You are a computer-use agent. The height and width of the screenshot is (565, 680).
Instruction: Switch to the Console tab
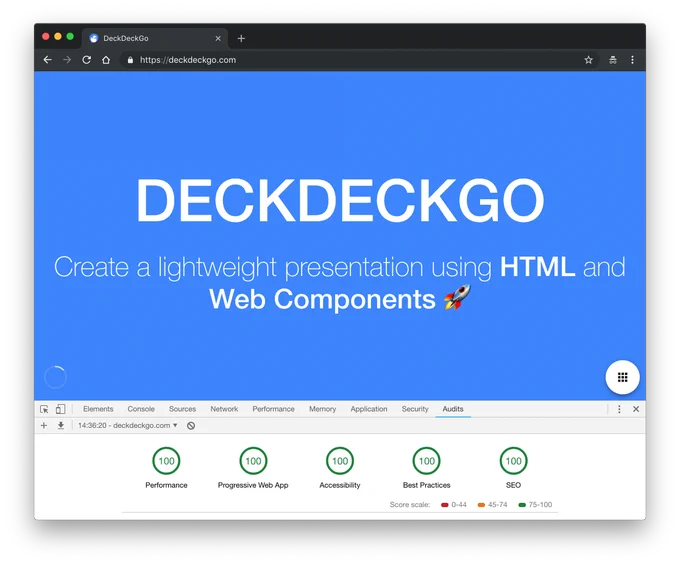pyautogui.click(x=141, y=409)
